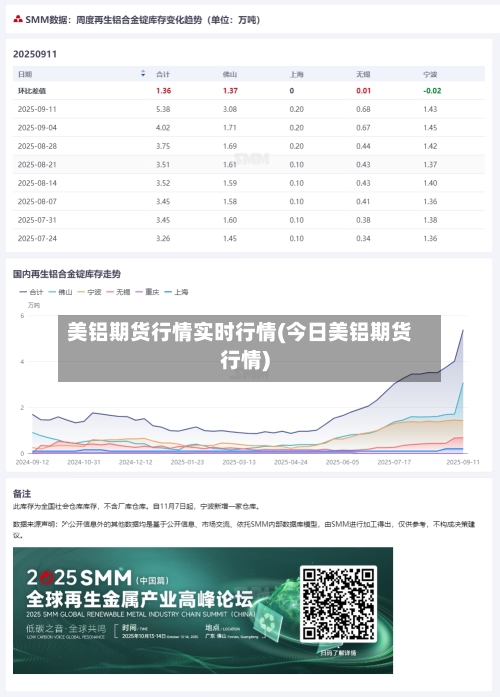This screenshot has width=500, height=697.
Task: Toggle the 宁波 series in chart legend
Action: (x=89, y=292)
